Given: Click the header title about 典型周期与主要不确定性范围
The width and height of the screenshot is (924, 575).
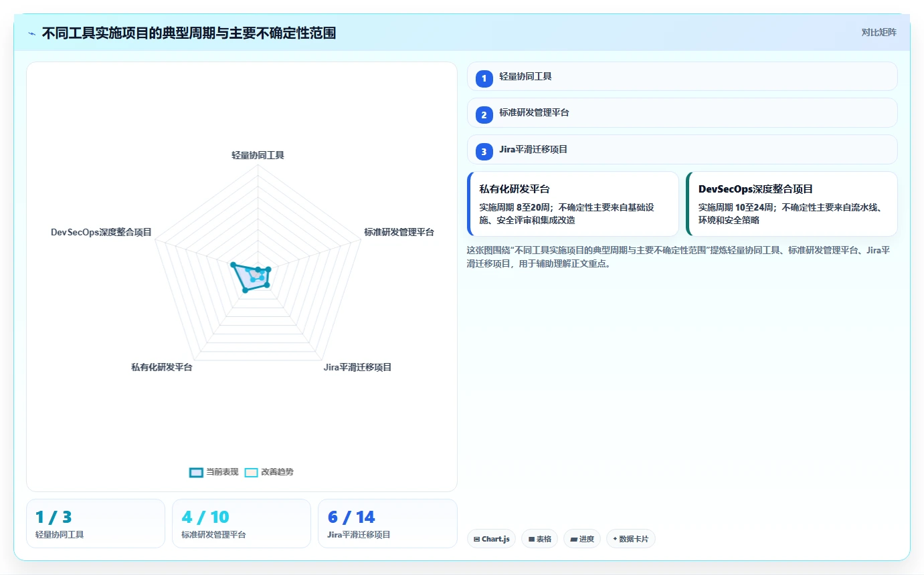Looking at the screenshot, I should click(189, 33).
